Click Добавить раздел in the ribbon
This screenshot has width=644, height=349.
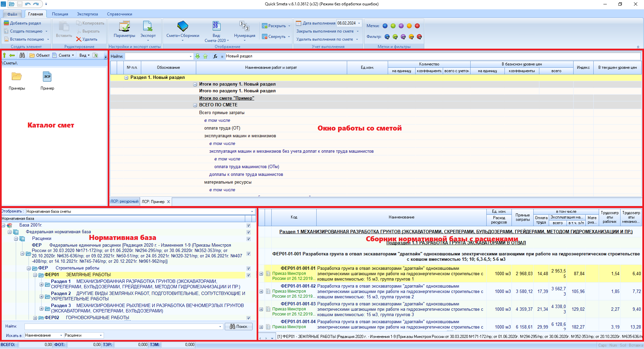tap(22, 23)
